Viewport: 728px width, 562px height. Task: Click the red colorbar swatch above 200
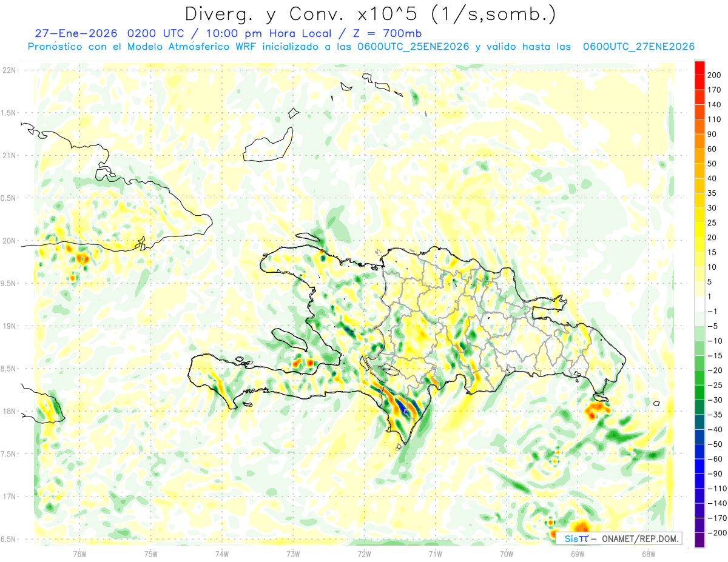[x=699, y=68]
